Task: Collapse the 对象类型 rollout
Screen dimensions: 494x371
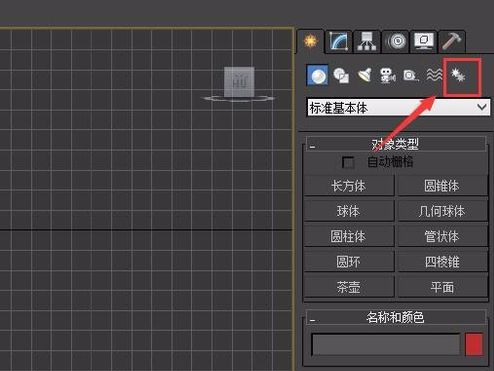Action: click(x=396, y=144)
